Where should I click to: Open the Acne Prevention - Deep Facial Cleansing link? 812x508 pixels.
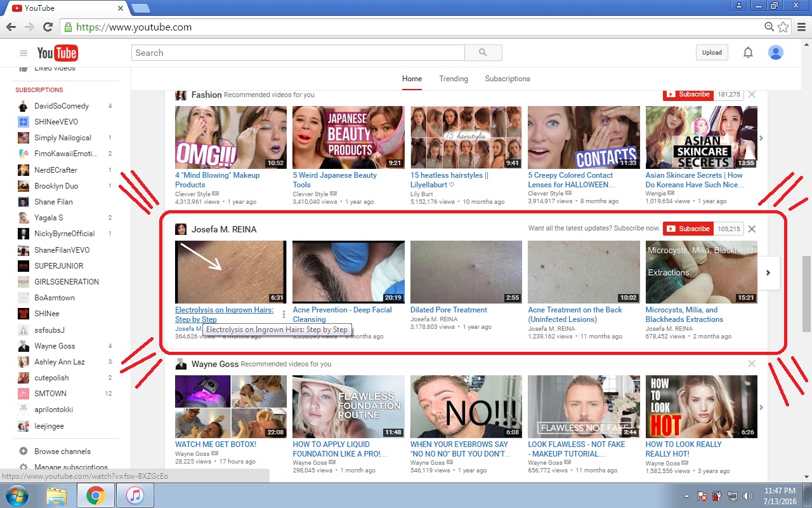pos(343,314)
